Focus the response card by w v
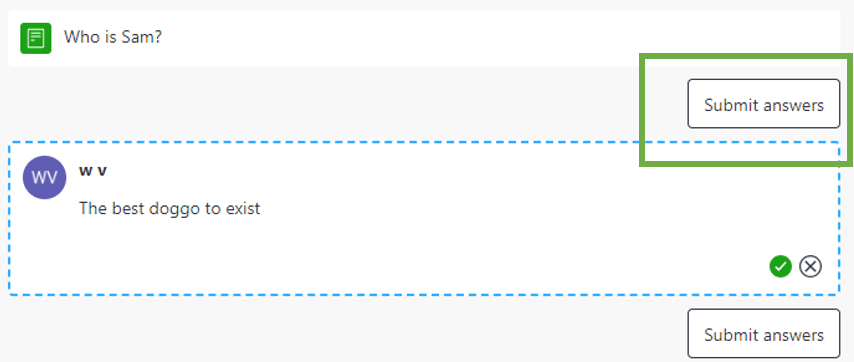 click(424, 218)
